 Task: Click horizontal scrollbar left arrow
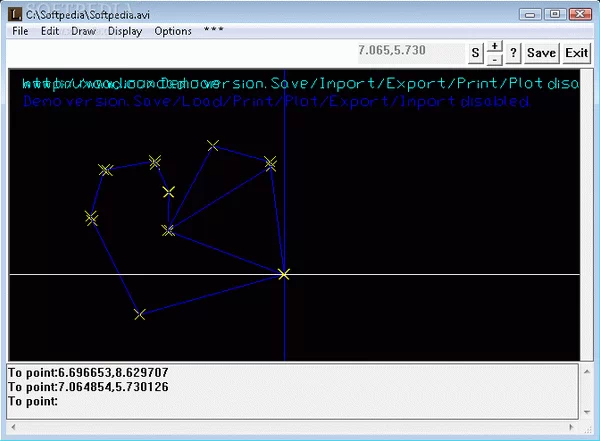13,427
